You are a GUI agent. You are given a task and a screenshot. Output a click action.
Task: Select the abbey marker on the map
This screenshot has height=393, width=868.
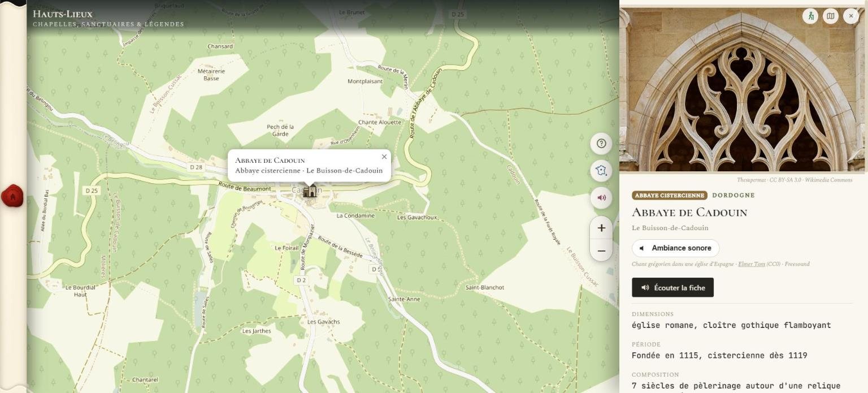pos(310,191)
